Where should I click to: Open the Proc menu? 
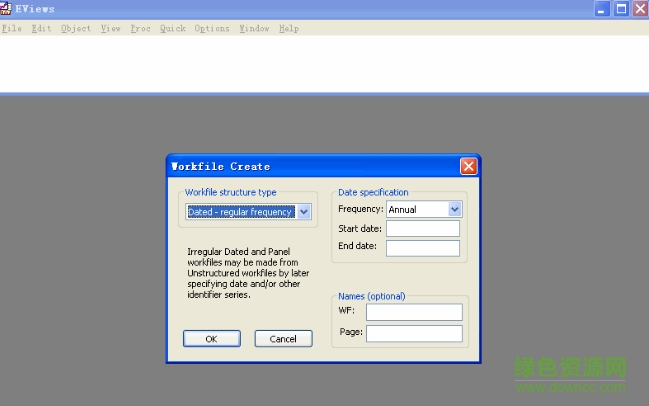[140, 29]
